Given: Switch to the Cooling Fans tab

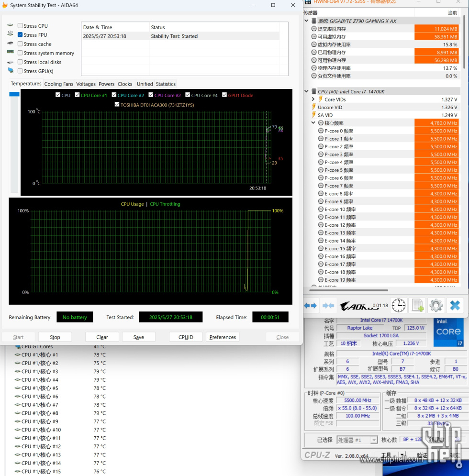Looking at the screenshot, I should [x=58, y=84].
